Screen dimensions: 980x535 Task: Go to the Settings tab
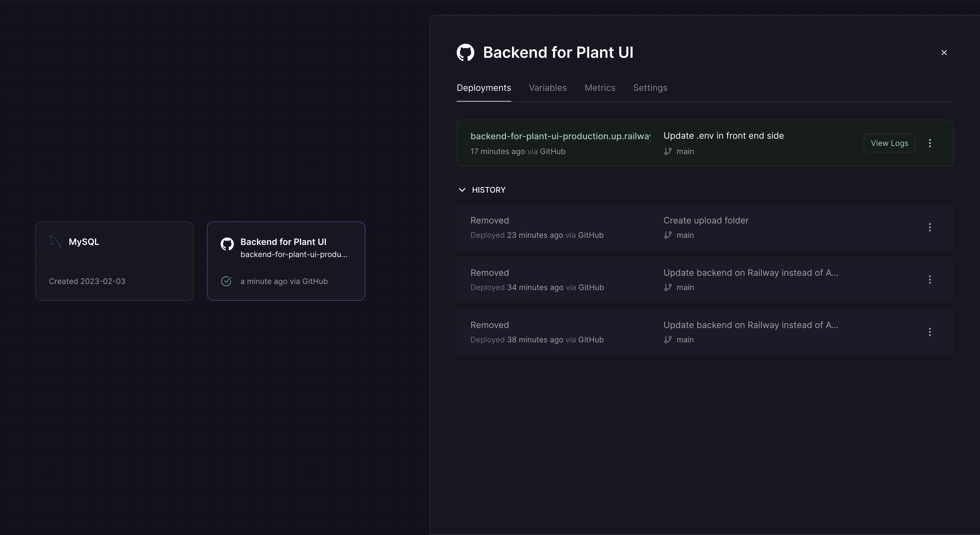tap(650, 88)
